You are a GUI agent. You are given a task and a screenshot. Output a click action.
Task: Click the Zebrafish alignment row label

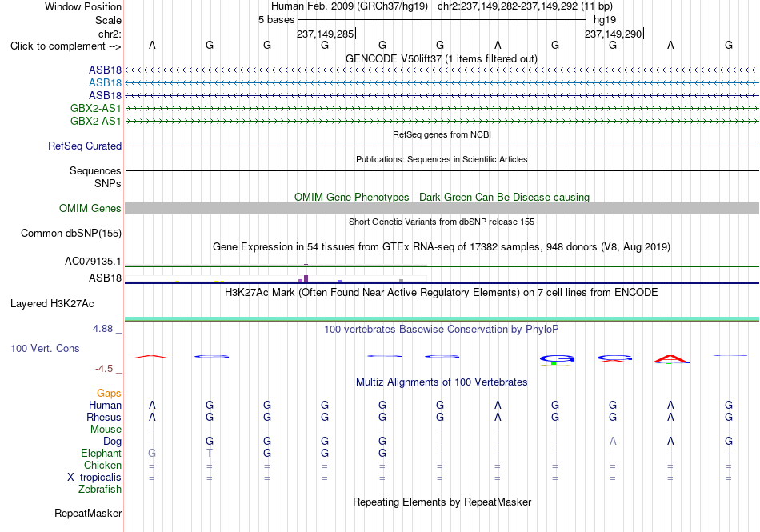click(100, 490)
